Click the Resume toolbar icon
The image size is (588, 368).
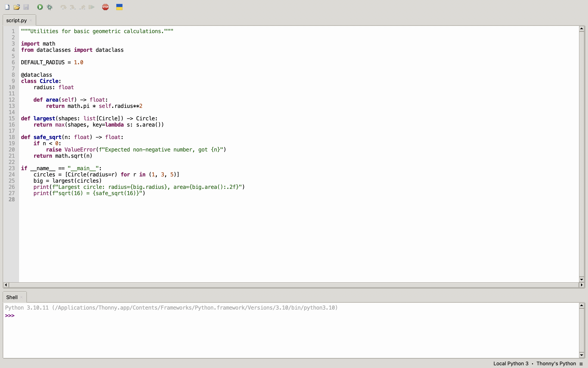point(92,7)
